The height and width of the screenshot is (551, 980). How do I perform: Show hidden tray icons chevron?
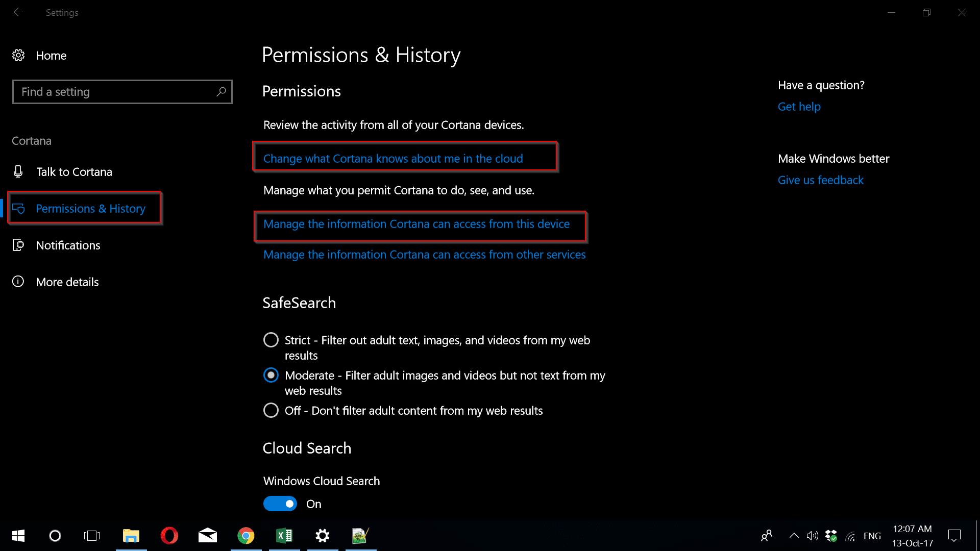pos(794,536)
